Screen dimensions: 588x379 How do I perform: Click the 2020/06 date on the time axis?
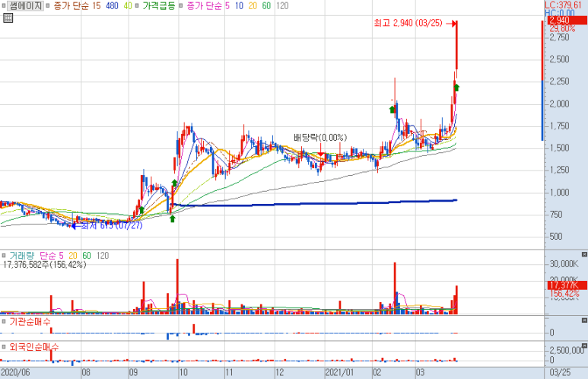(15, 373)
